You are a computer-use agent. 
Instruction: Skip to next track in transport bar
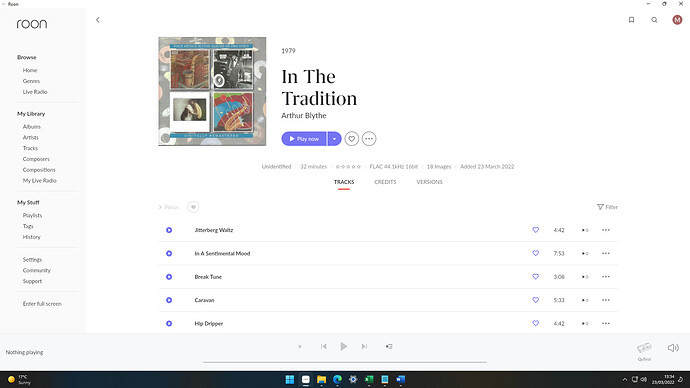coord(364,347)
